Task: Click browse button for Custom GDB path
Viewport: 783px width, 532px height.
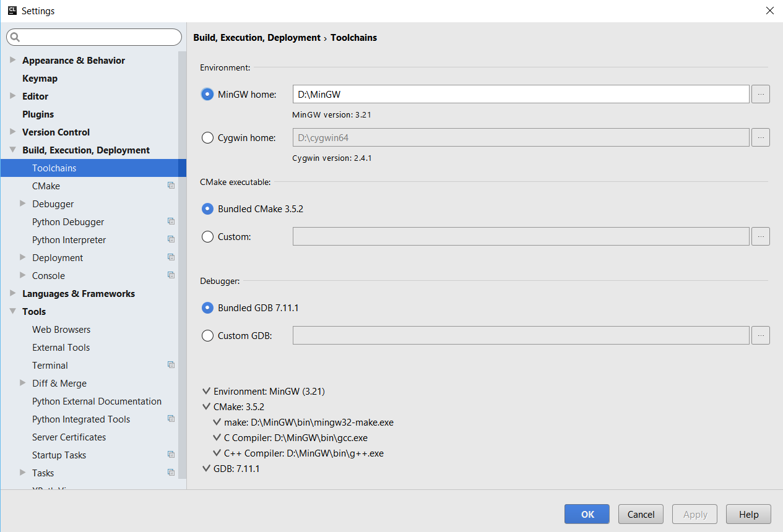Action: coord(760,335)
